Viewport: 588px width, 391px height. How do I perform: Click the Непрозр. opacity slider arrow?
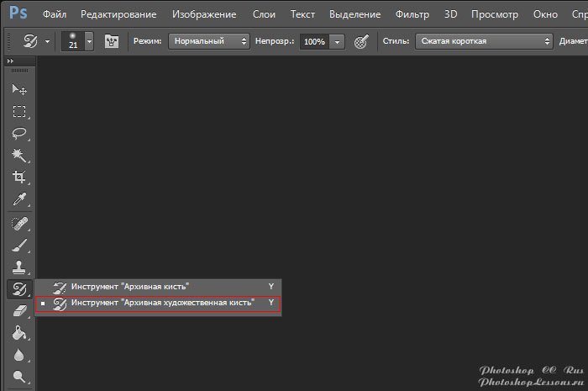pos(338,41)
